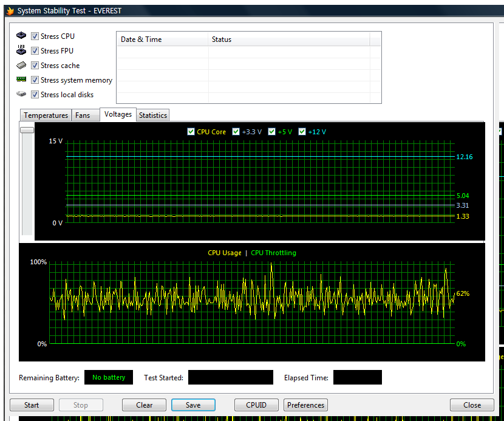Click the EVEREST flame icon in title bar

click(10, 11)
